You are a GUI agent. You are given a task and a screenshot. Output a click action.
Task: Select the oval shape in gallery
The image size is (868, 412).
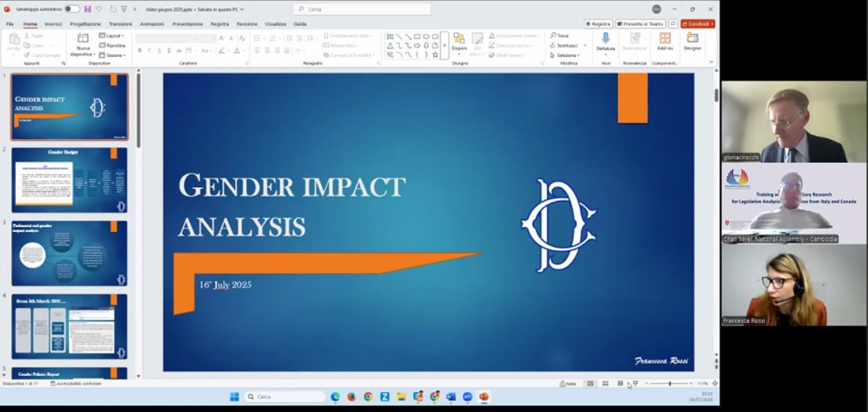426,36
